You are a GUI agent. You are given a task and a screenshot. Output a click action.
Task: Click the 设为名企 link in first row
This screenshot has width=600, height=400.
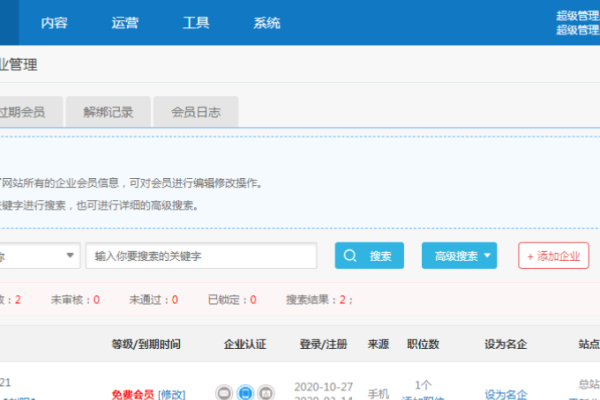click(505, 394)
